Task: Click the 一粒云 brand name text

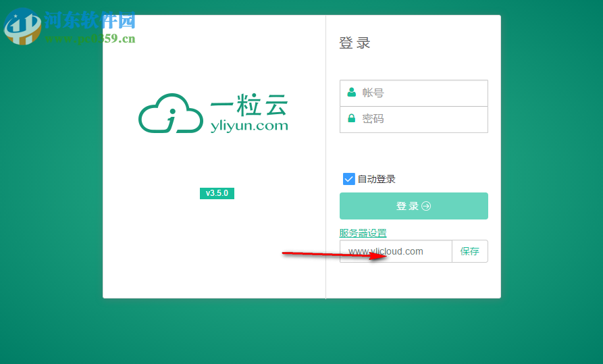Action: tap(249, 105)
